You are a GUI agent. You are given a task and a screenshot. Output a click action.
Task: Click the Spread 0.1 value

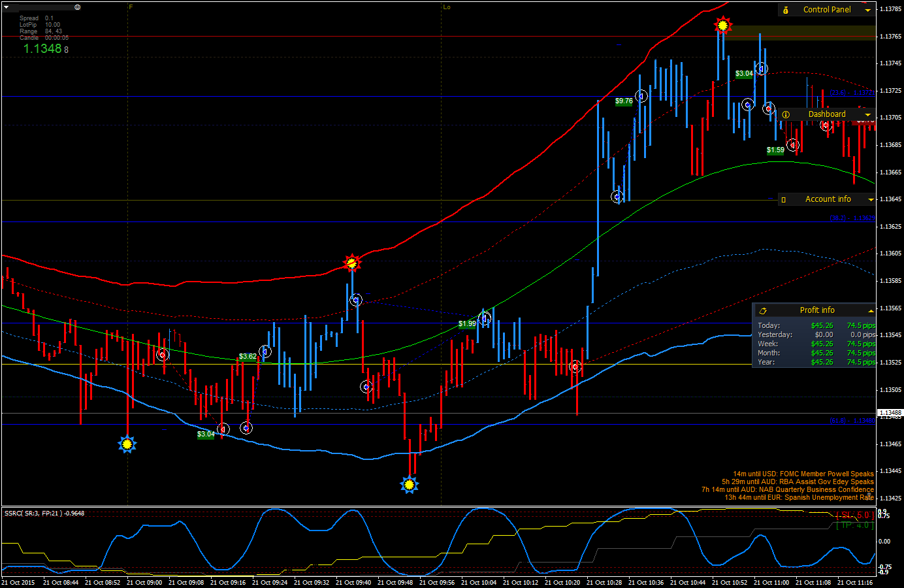[50, 18]
